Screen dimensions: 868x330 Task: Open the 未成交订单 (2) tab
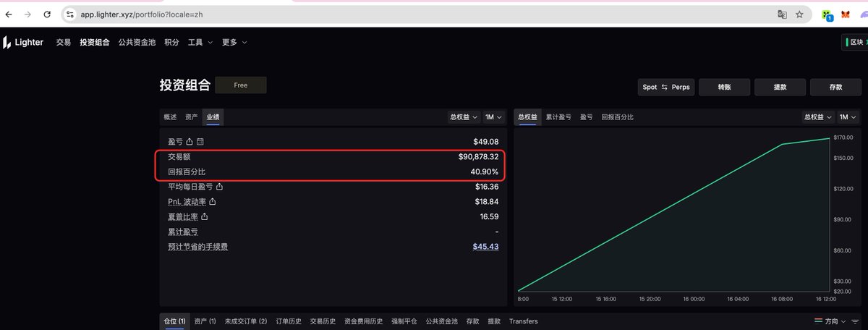click(246, 321)
